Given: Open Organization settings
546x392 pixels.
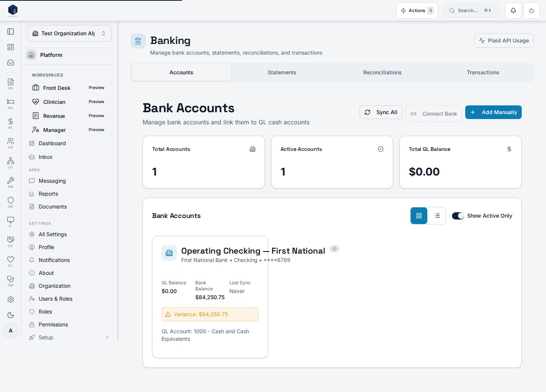Looking at the screenshot, I should tap(69, 286).
